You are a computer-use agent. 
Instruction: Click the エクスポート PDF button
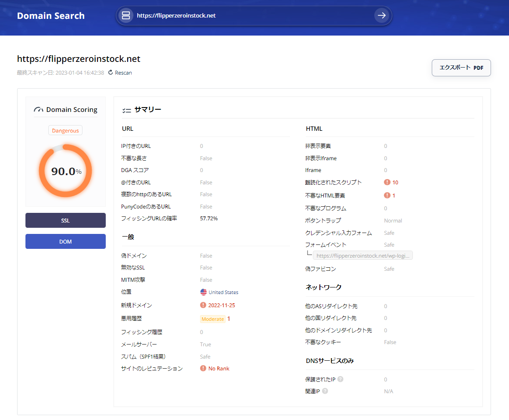click(x=461, y=68)
